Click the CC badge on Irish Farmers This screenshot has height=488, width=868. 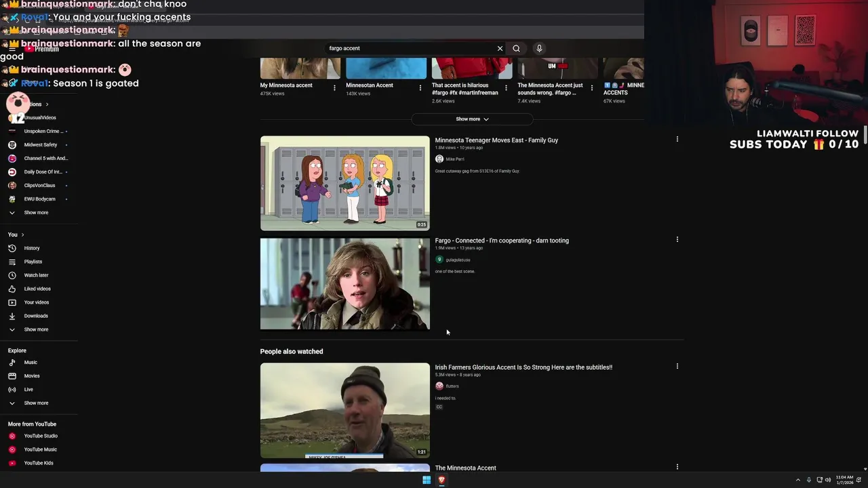439,407
